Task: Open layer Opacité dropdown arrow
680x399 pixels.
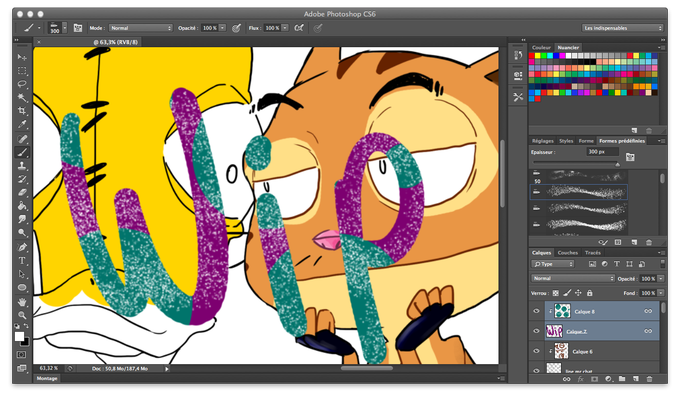Action: [x=661, y=278]
